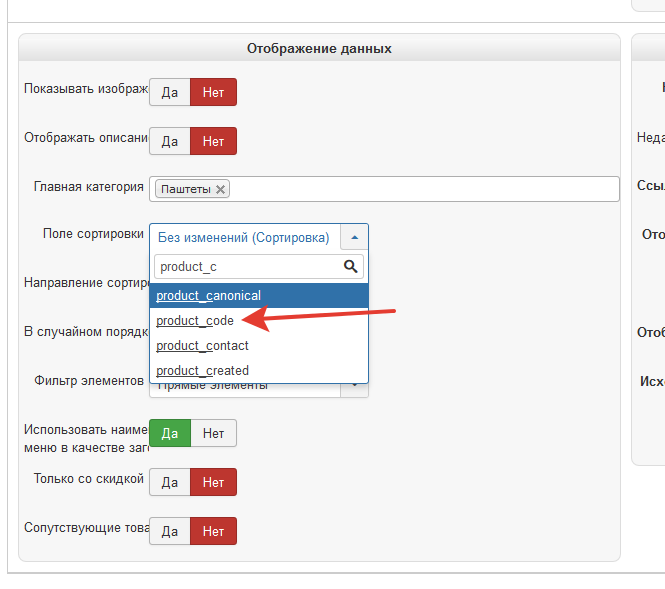Collapse the sort field dropdown arrow
This screenshot has height=589, width=665.
click(355, 237)
